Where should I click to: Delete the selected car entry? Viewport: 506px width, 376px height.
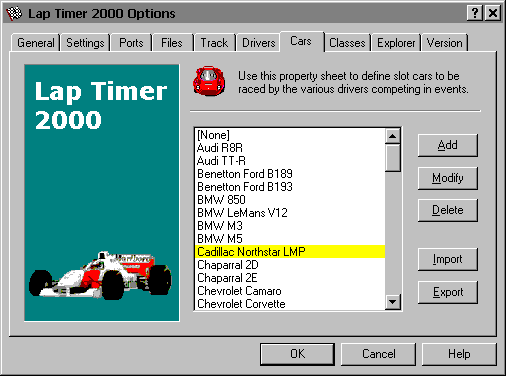(x=448, y=210)
